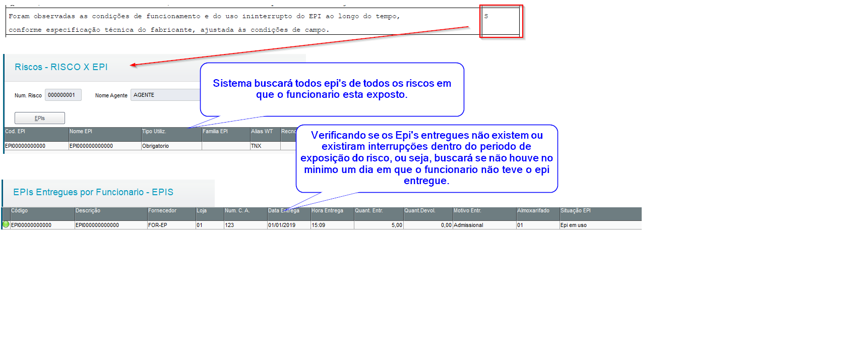Select the Nome EPI cell in Riscos table
868x343 pixels.
coord(105,146)
